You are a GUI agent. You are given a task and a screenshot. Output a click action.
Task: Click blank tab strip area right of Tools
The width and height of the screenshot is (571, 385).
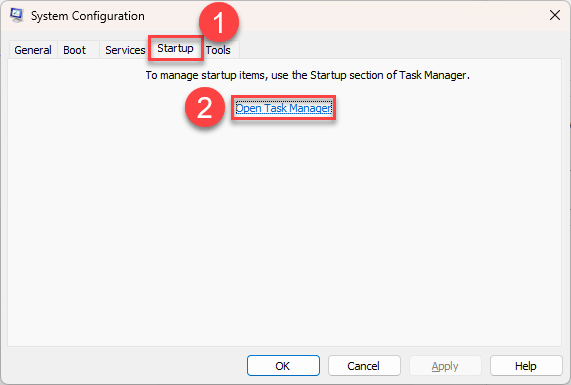click(x=401, y=49)
